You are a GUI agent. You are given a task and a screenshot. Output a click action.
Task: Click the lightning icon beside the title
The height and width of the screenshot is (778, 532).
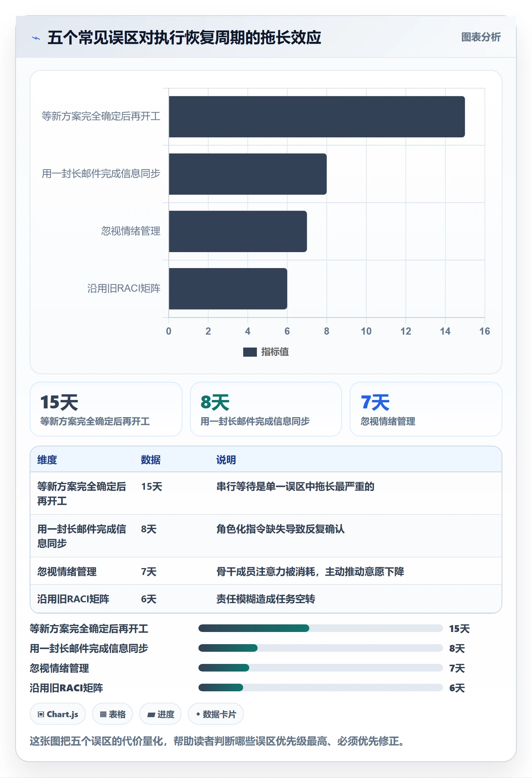click(36, 38)
